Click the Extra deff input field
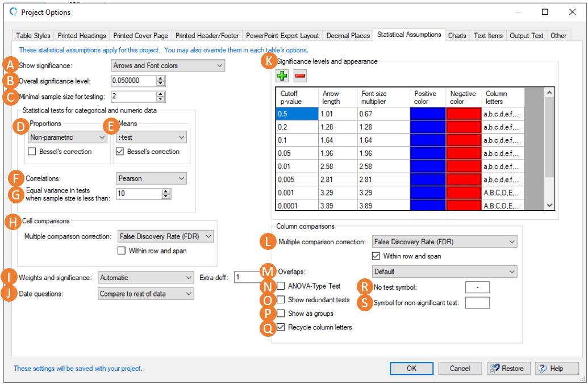588x384 pixels. pos(248,277)
